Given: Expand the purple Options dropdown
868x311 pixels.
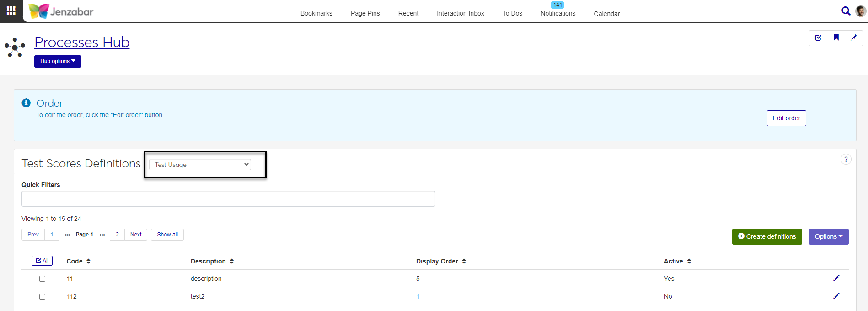Looking at the screenshot, I should 828,236.
